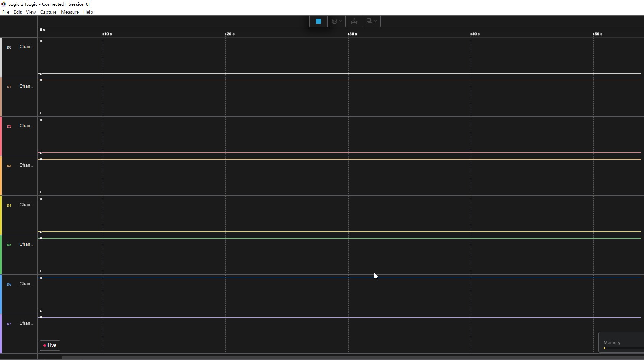Open the trigger view dropdown in the toolbar
The width and height of the screenshot is (644, 360).
(336, 21)
